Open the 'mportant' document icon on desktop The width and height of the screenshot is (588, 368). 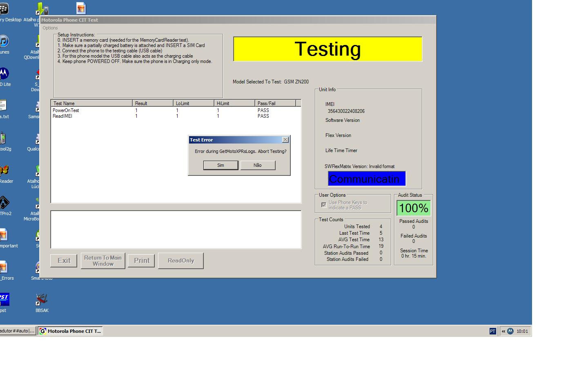point(3,235)
